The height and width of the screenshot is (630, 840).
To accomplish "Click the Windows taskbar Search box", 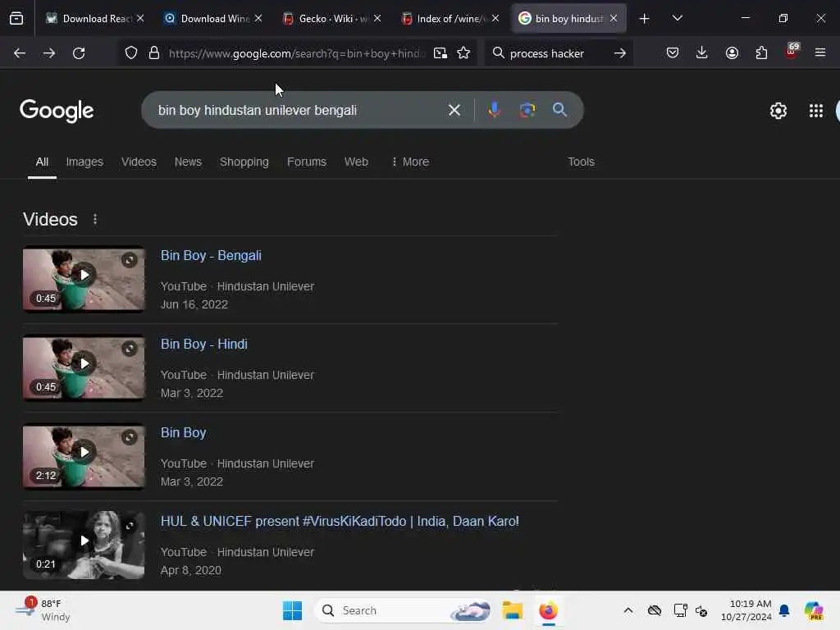I will tap(403, 610).
